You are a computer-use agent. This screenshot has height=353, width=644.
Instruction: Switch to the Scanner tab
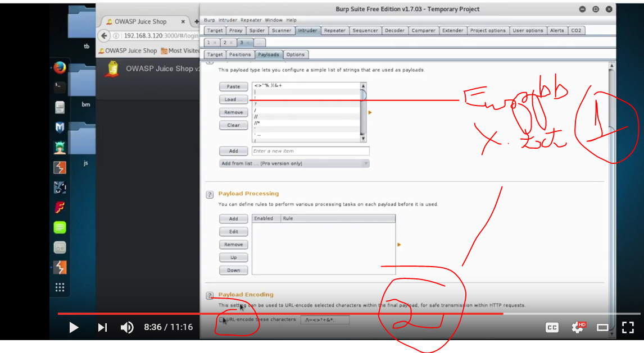[x=282, y=30]
